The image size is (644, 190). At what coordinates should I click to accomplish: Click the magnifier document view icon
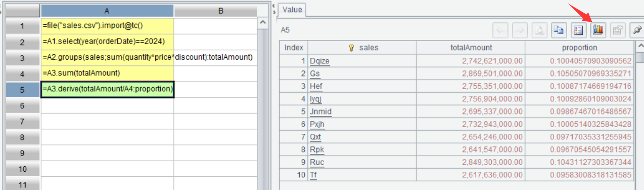[x=539, y=30]
